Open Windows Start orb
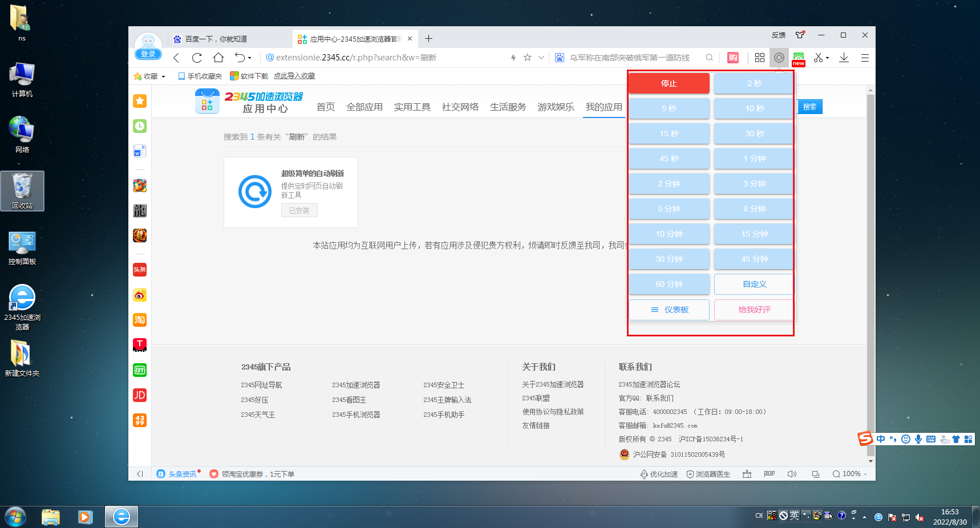980x528 pixels. 15,517
